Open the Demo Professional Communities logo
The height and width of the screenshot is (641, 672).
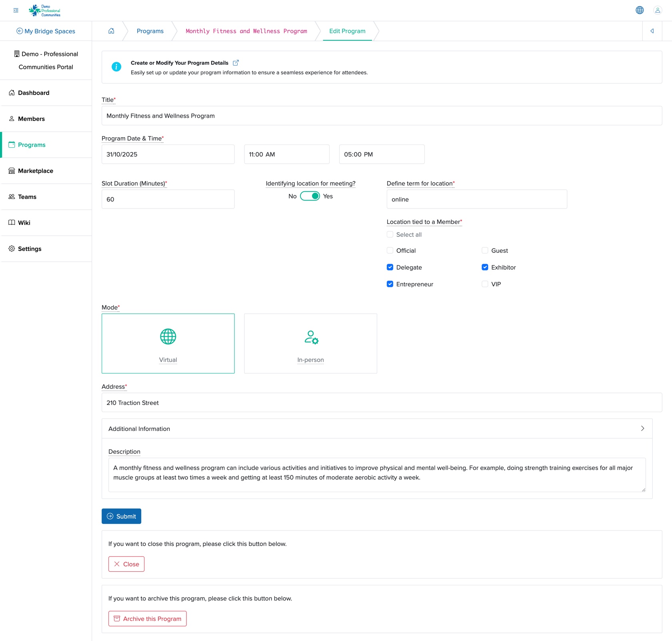[x=44, y=10]
